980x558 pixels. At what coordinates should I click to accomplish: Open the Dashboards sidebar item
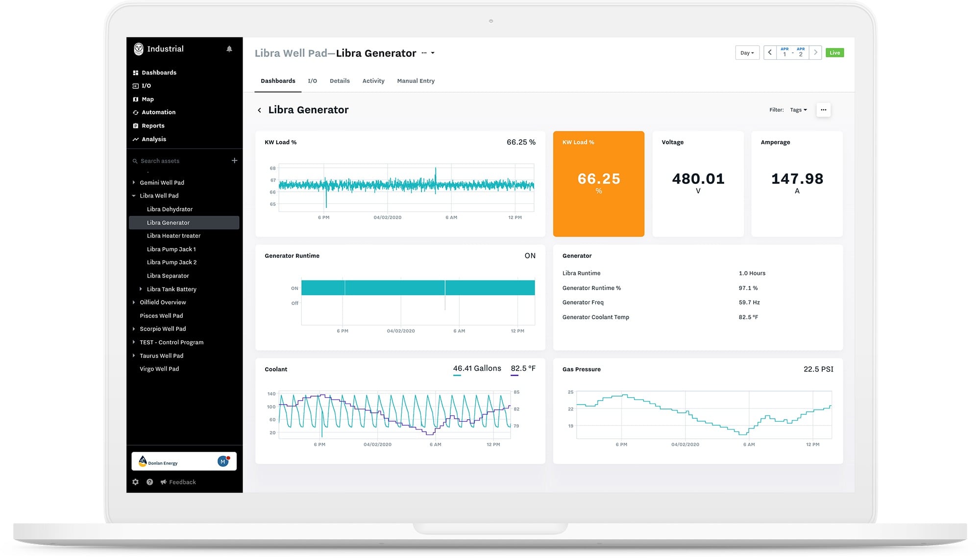click(x=159, y=73)
